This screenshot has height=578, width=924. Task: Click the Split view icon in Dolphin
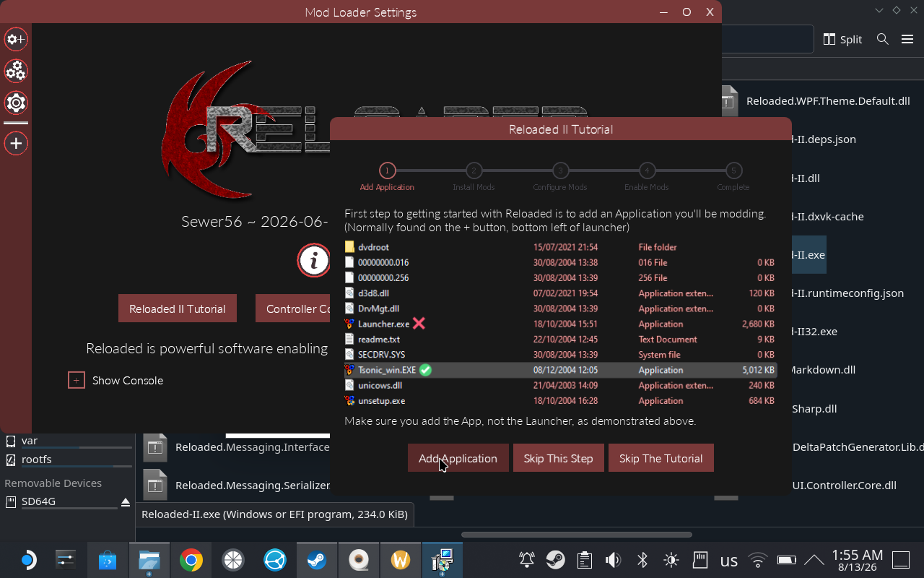tap(829, 39)
